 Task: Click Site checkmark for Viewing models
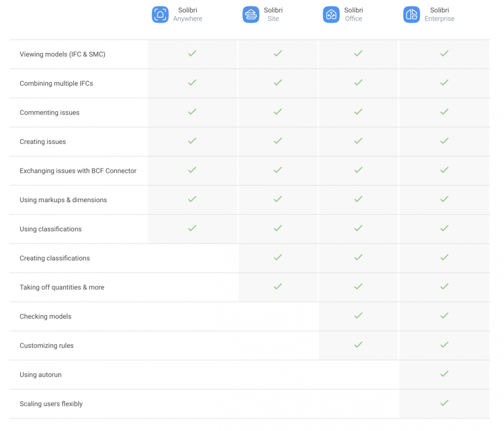(278, 53)
